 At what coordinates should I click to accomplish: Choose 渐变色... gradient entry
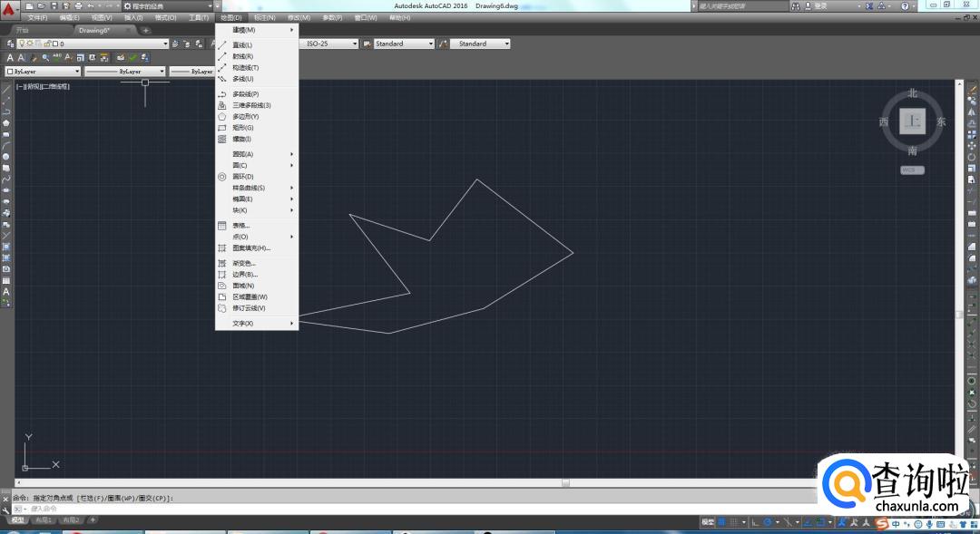[256, 263]
